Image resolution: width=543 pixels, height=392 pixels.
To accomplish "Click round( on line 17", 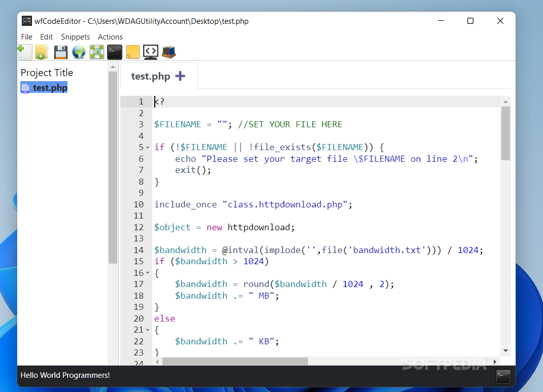I will (259, 284).
